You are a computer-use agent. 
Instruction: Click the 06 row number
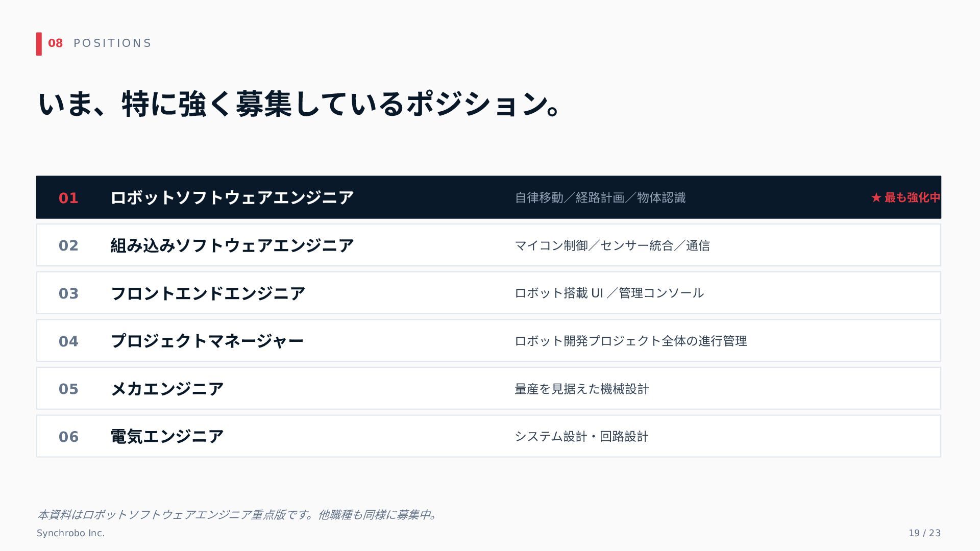pyautogui.click(x=68, y=437)
